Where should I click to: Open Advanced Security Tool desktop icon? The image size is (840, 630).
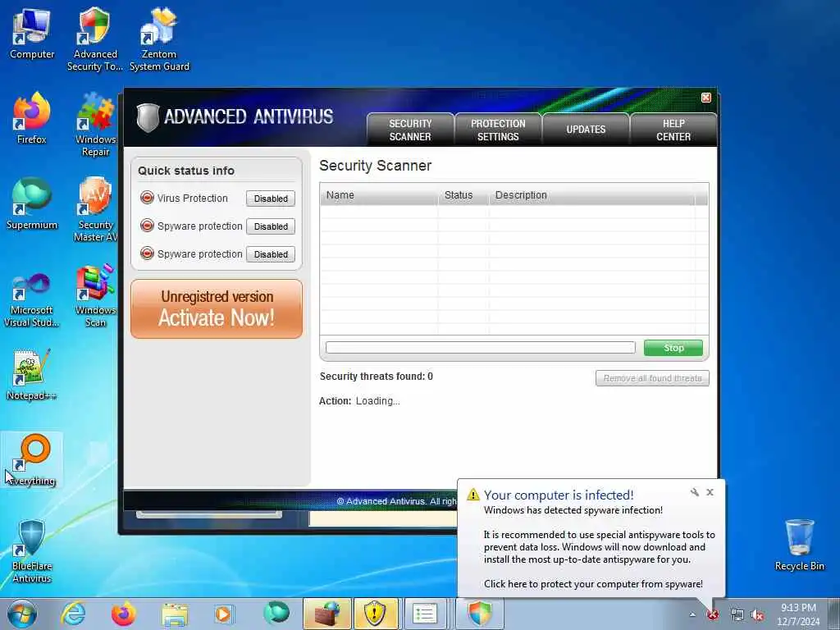[95, 39]
